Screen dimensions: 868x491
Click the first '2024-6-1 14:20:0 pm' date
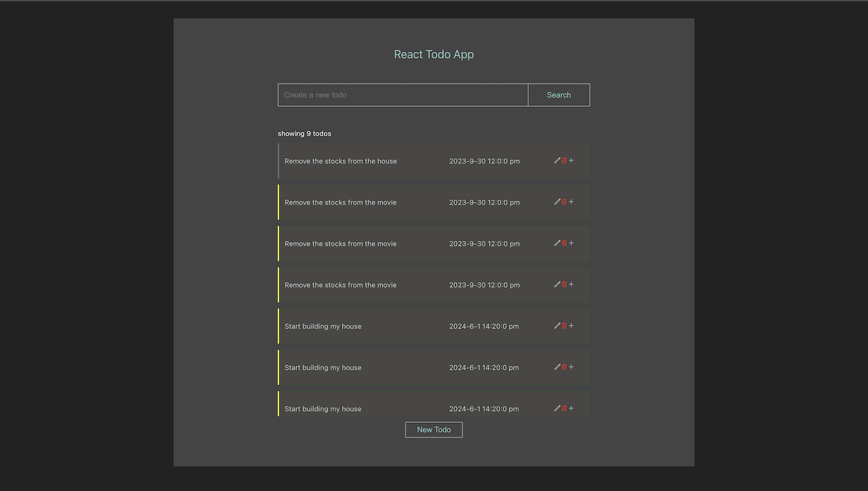pos(484,327)
